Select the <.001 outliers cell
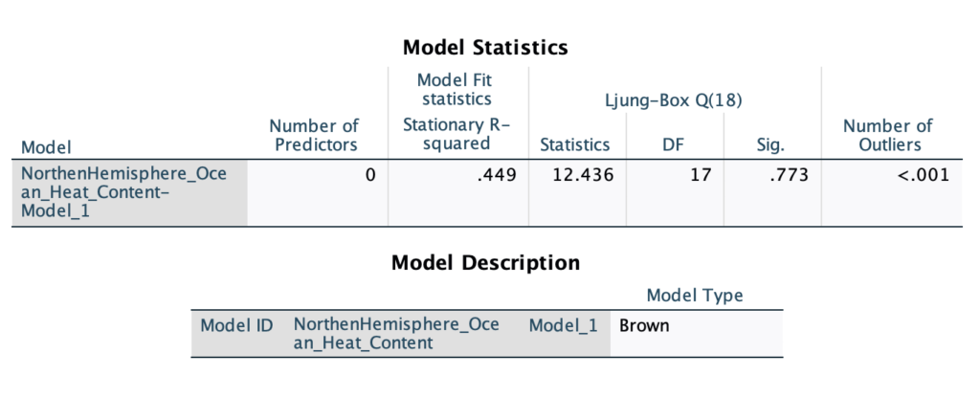Viewport: 980px width, 419px height. (892, 193)
